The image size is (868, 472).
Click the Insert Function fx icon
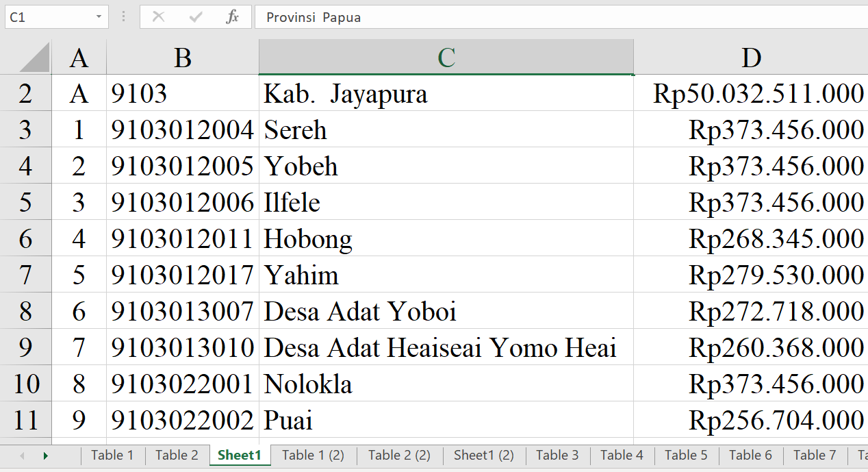232,17
